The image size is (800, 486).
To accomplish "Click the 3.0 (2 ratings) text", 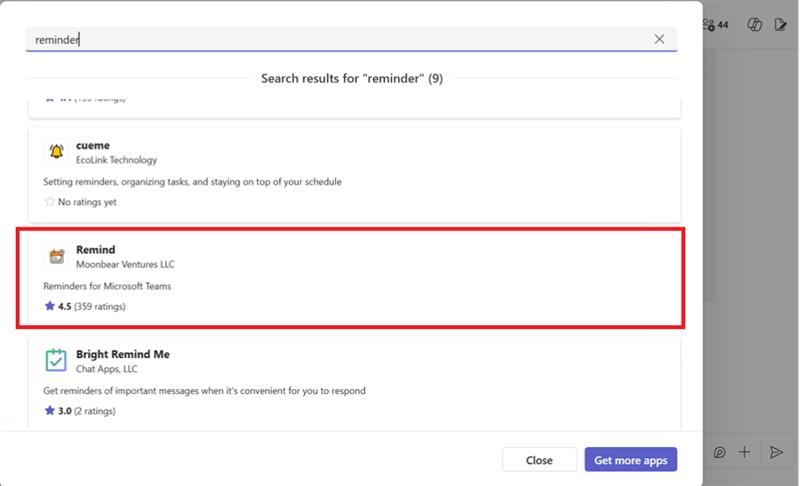I will (x=86, y=411).
